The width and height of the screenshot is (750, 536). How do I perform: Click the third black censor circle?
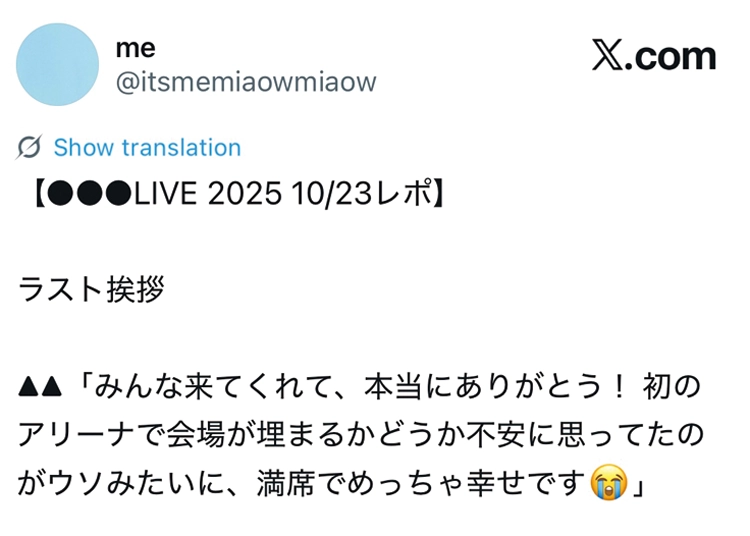tap(118, 194)
